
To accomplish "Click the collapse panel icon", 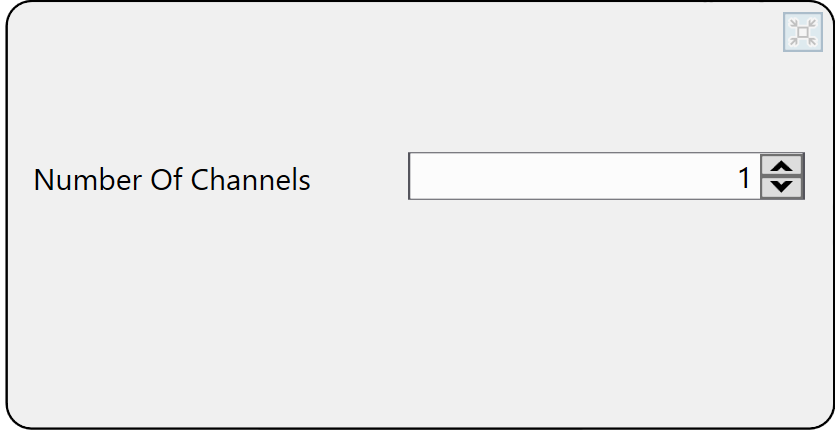I will coord(802,33).
